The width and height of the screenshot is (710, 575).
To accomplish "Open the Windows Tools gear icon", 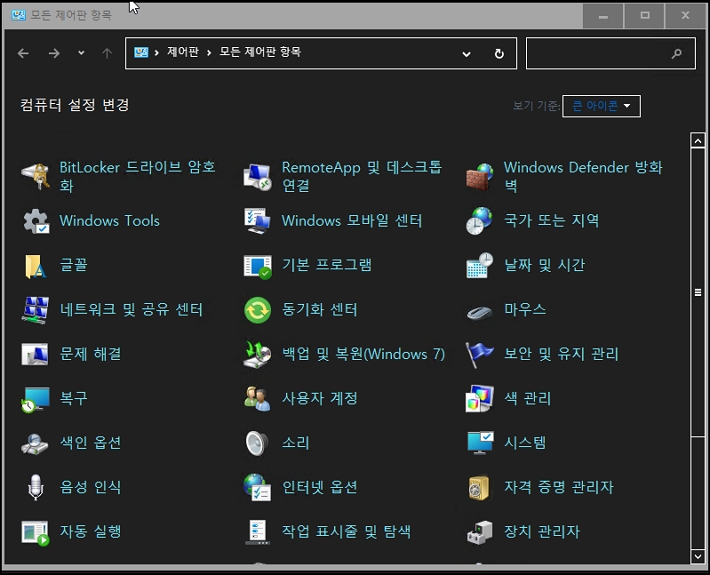I will [36, 221].
